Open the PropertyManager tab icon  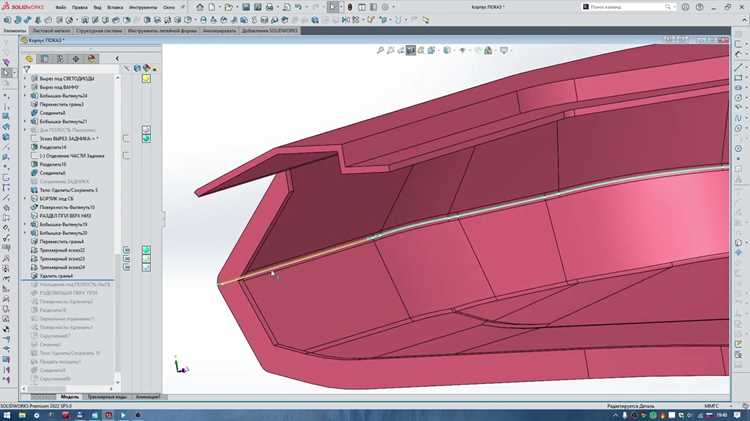tap(44, 59)
